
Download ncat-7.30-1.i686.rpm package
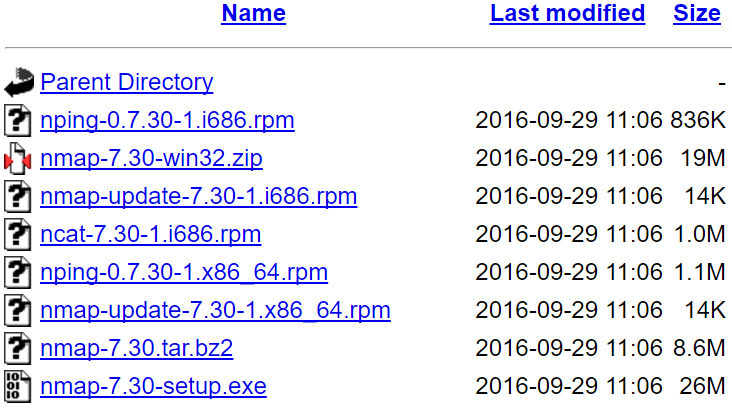(x=151, y=234)
